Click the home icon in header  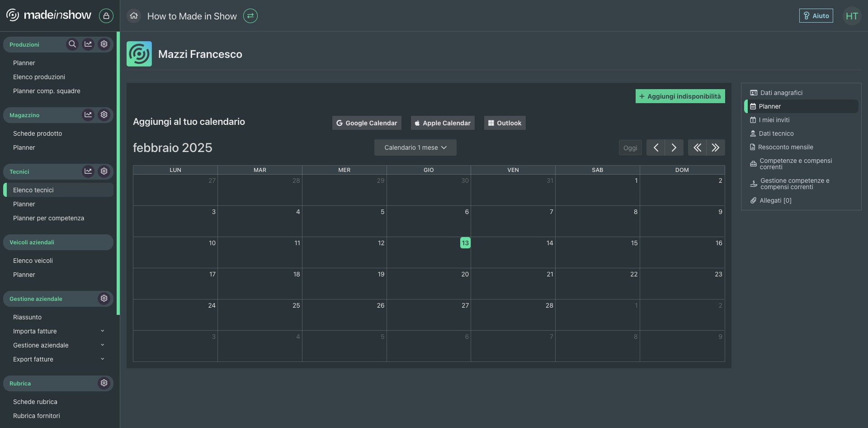pyautogui.click(x=134, y=16)
